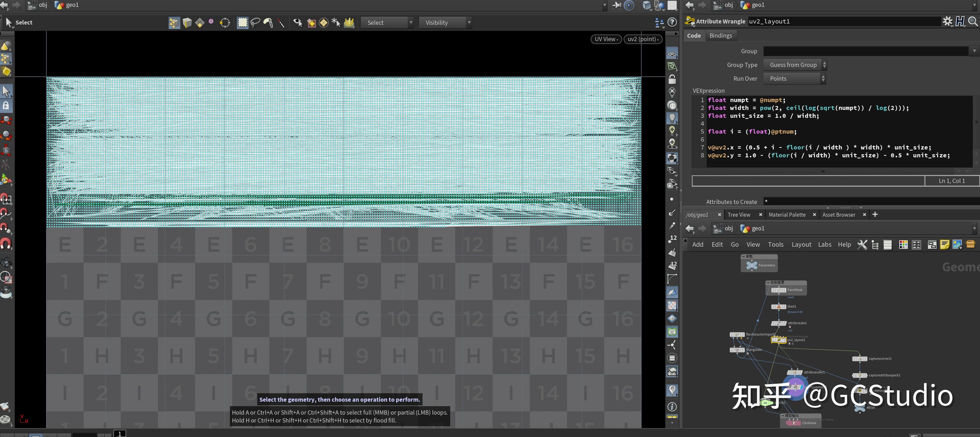
Task: Click the viewport help question mark icon
Action: pyautogui.click(x=672, y=22)
